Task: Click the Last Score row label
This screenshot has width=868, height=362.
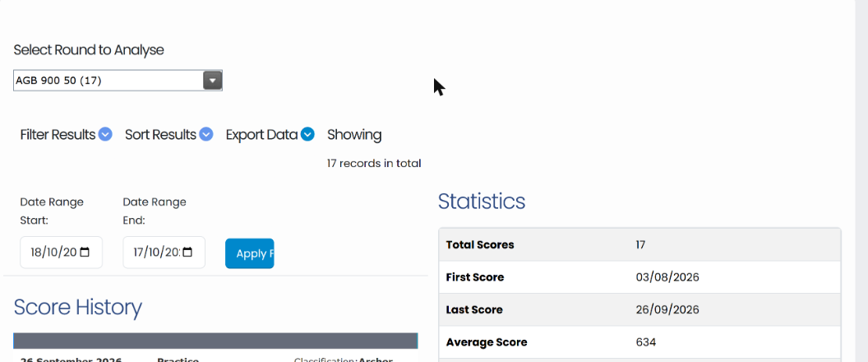Action: pos(474,310)
